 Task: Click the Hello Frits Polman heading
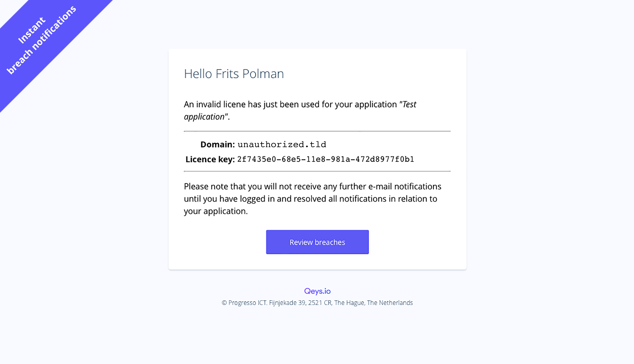click(234, 74)
